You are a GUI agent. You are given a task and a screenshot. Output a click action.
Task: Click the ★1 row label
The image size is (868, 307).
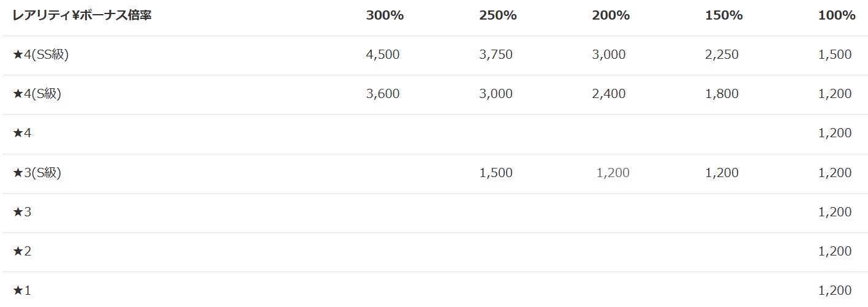click(x=22, y=290)
